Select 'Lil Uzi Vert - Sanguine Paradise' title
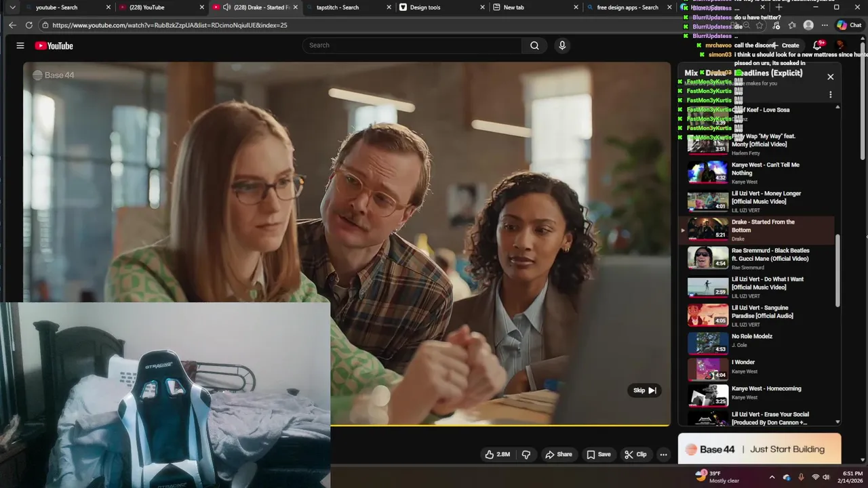The height and width of the screenshot is (488, 868). [x=762, y=312]
